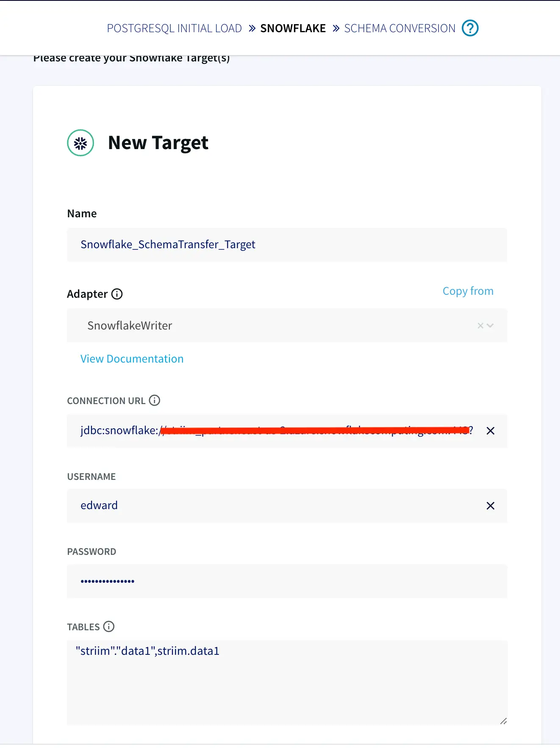Click the Tables info icon
Screen dimensions: 560x748
pos(109,626)
